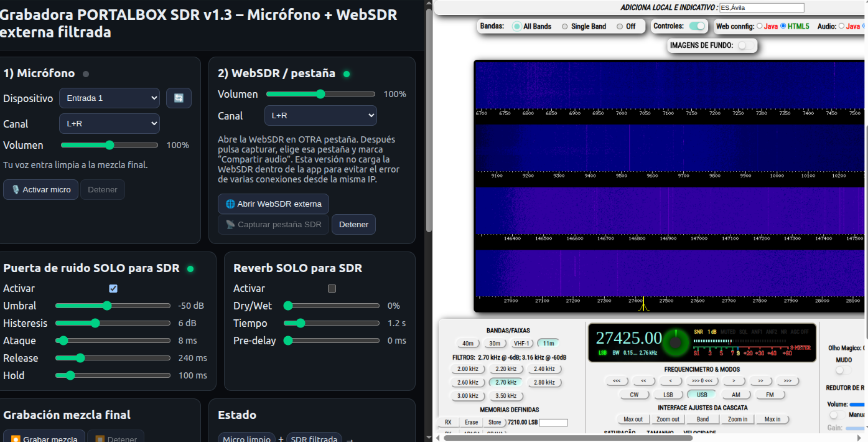Adjust the noise gate Umbral slider
The height and width of the screenshot is (442, 868).
tap(113, 306)
